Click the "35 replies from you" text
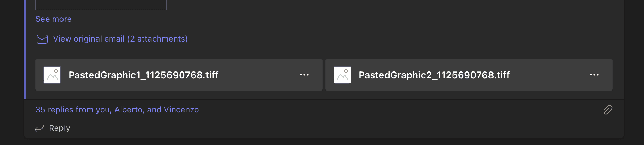Screen dimensions: 644x145 point(73,110)
